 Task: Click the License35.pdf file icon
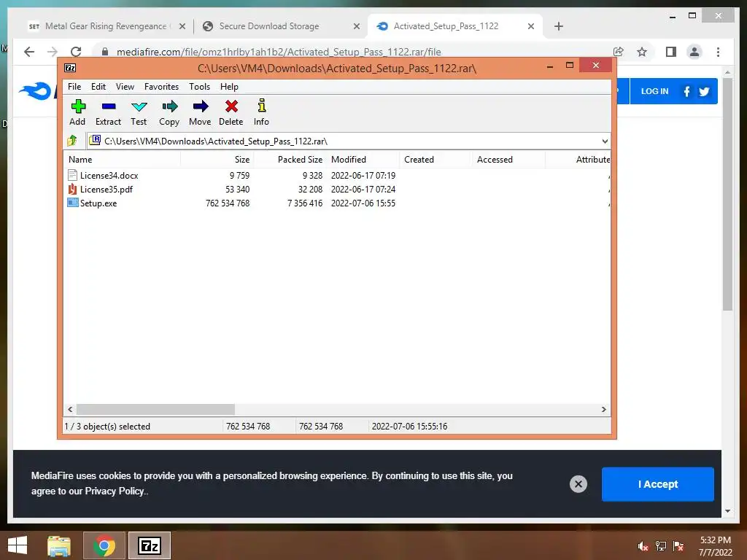coord(72,189)
